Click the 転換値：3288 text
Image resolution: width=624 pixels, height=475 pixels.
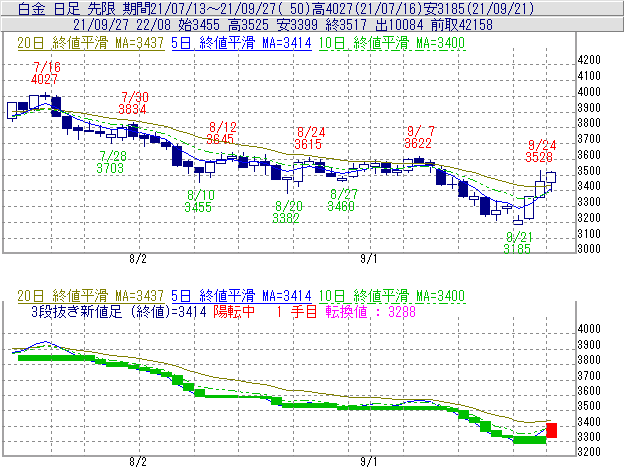click(370, 311)
